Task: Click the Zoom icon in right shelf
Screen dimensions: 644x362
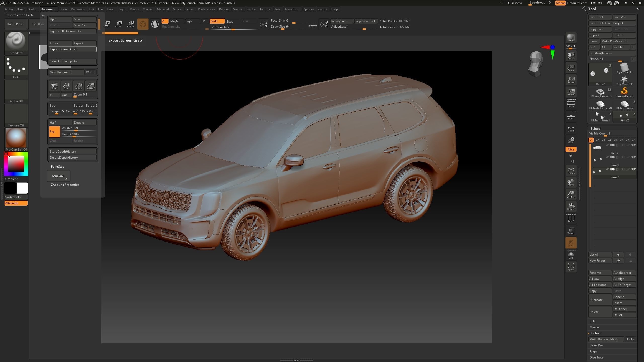Action: pyautogui.click(x=571, y=68)
